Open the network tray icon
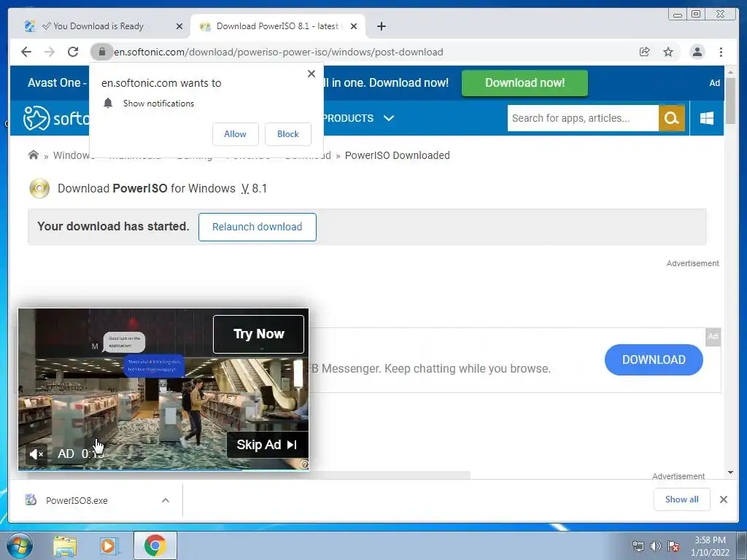 click(638, 546)
